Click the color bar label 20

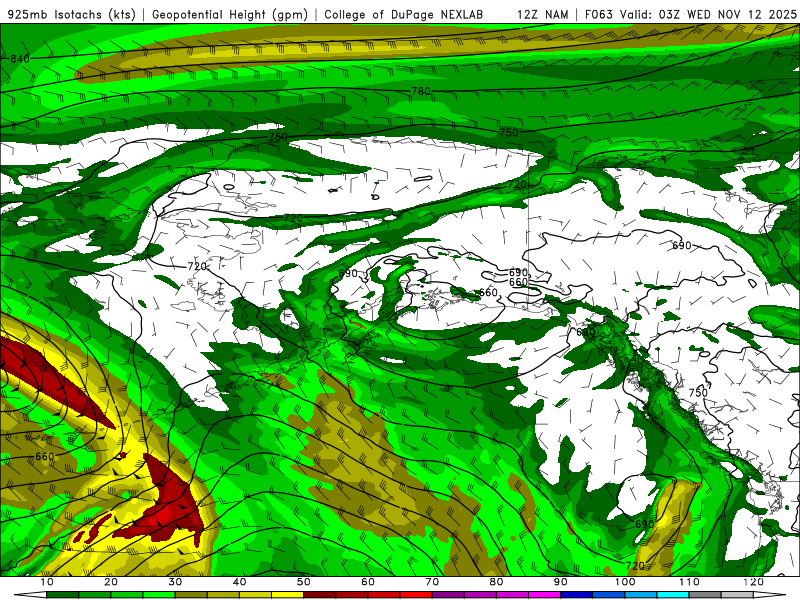pyautogui.click(x=111, y=582)
